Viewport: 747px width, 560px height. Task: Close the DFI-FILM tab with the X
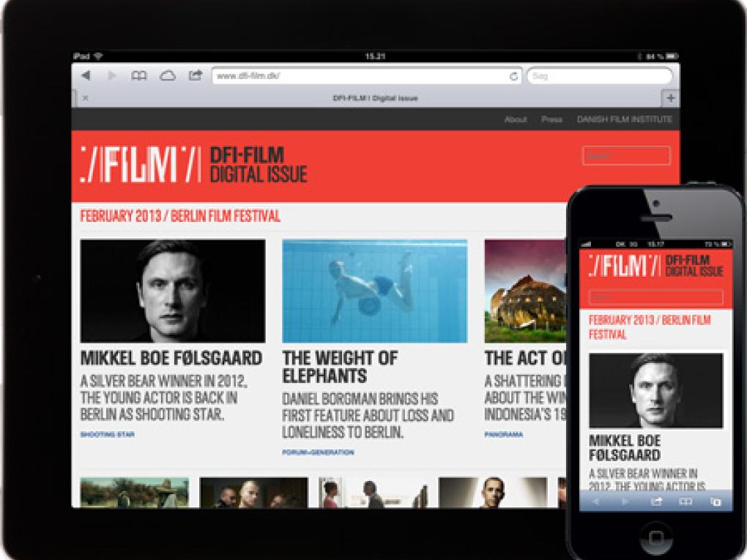[x=85, y=98]
